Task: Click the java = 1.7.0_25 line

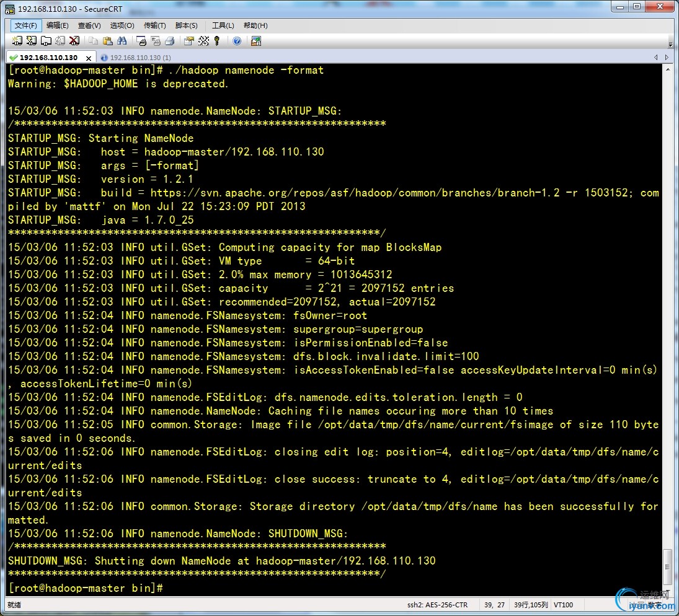Action: pyautogui.click(x=147, y=220)
